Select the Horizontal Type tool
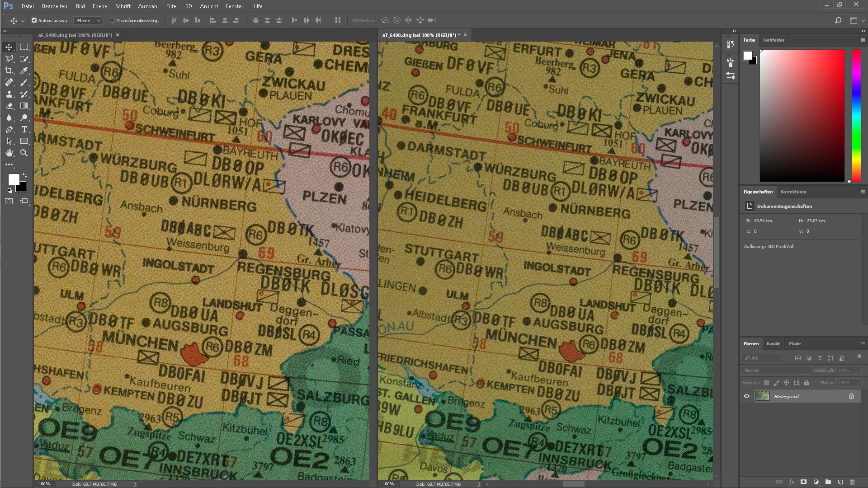The width and height of the screenshot is (868, 488). 24,129
